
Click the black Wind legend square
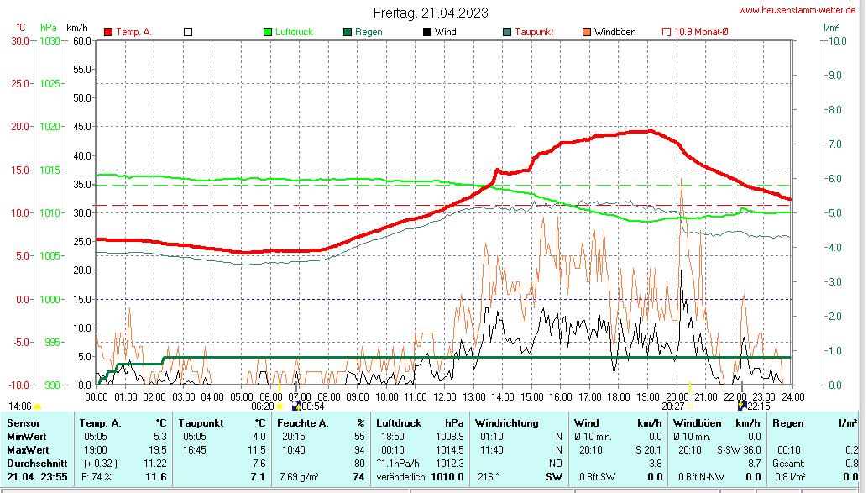coord(427,32)
